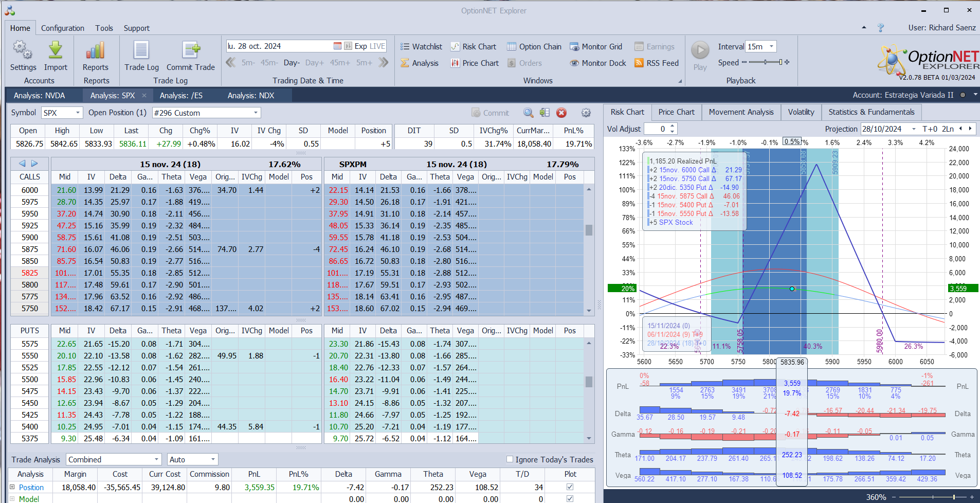Screen dimensions: 980x503
Task: Toggle the account status indicator circle
Action: 963,95
